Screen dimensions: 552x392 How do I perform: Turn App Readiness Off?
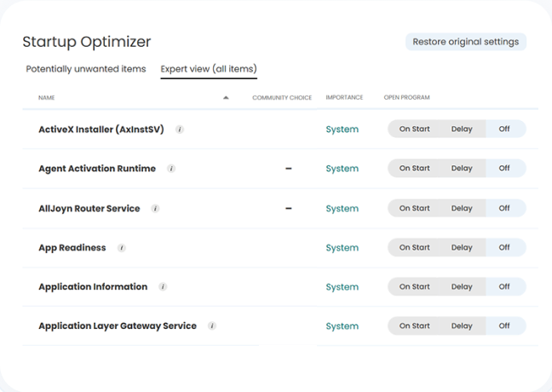[504, 247]
